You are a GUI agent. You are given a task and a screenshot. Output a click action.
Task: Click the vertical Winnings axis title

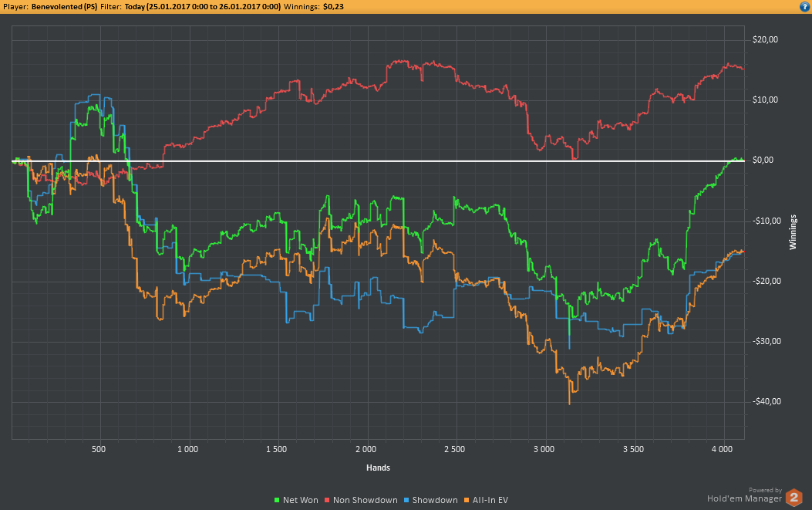coord(793,232)
